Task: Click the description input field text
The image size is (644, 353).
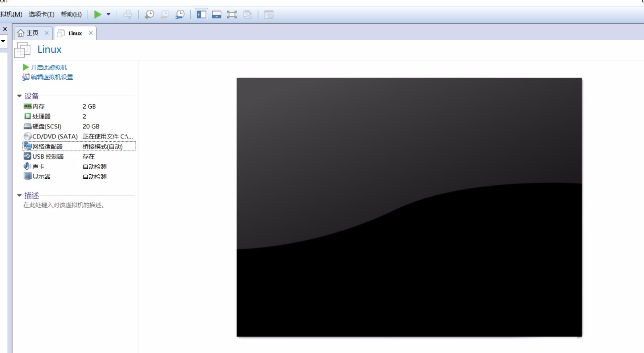Action: [64, 205]
